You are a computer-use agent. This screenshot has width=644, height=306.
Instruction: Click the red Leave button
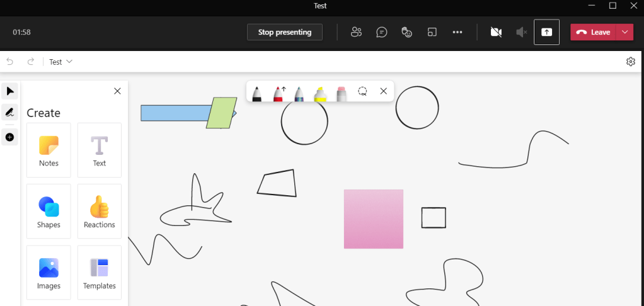(x=594, y=32)
